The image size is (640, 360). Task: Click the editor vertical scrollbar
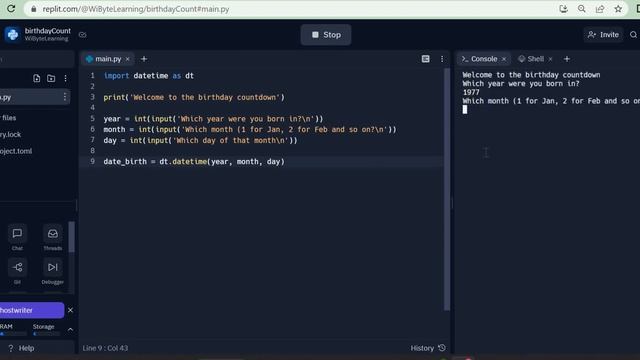tap(447, 189)
